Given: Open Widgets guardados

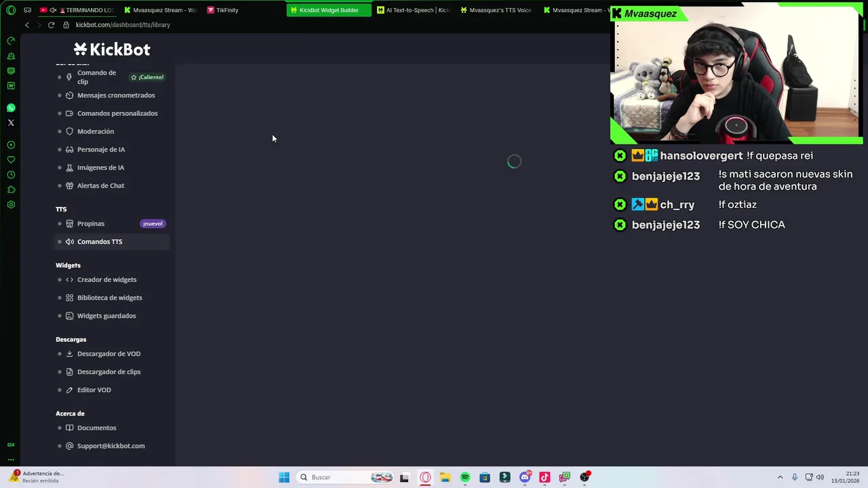Looking at the screenshot, I should tap(106, 316).
